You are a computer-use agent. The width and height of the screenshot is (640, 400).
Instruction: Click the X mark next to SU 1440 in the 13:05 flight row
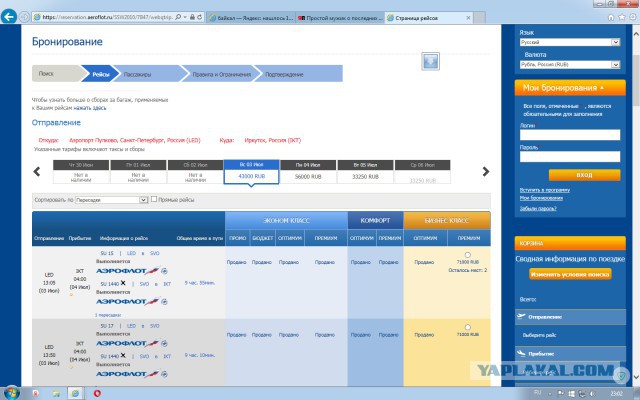[x=123, y=283]
